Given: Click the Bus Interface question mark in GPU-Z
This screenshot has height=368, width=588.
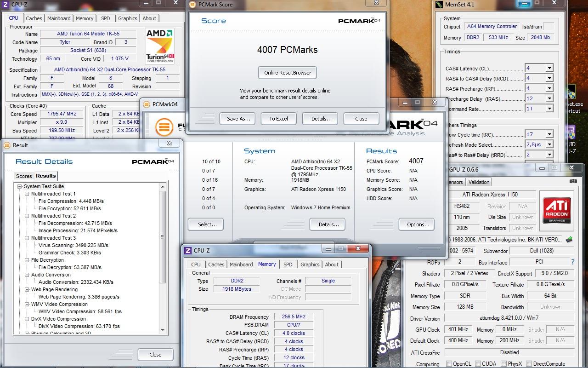Looking at the screenshot, I should [x=573, y=262].
